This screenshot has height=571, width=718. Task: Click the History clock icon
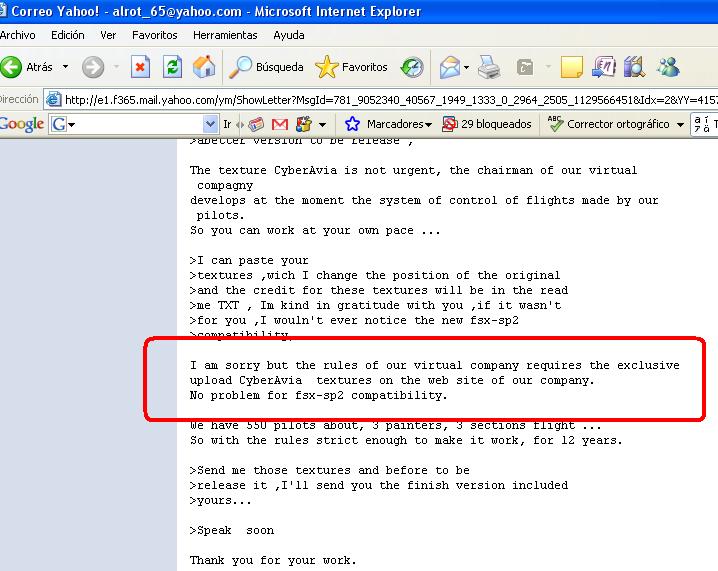tap(412, 68)
